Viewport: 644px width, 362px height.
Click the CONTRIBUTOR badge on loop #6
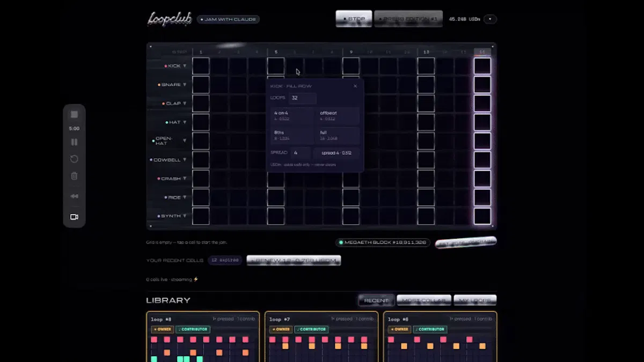(x=430, y=329)
